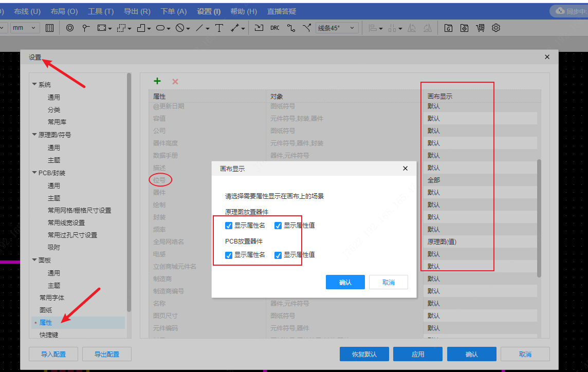
Task: Collapse the 原理图/符号 tree node
Action: coord(34,134)
